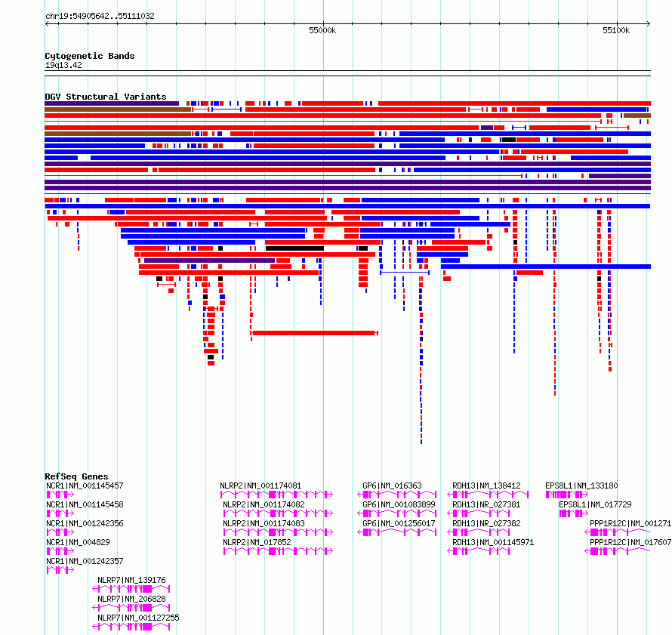The height and width of the screenshot is (635, 672).
Task: Open gene label NCR1|NM_001242357
Action: [85, 561]
